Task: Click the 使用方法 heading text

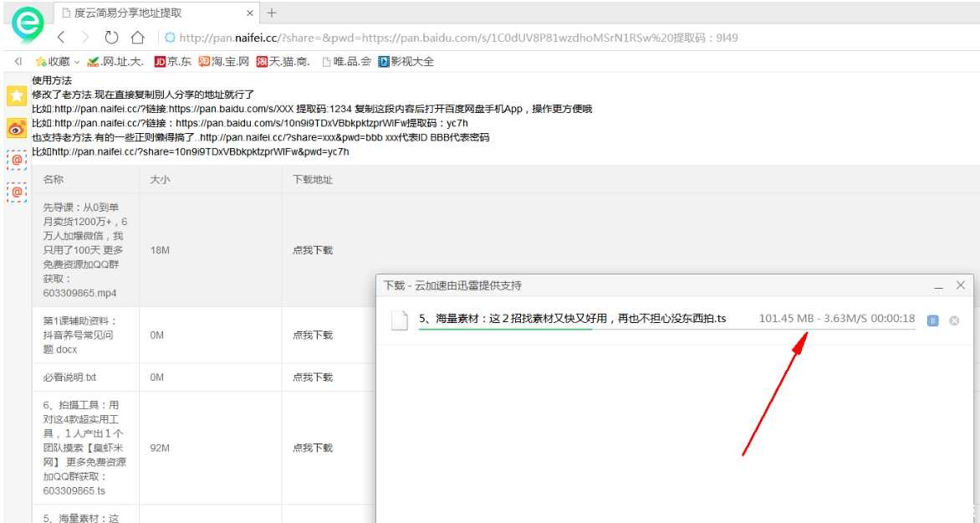Action: coord(52,80)
